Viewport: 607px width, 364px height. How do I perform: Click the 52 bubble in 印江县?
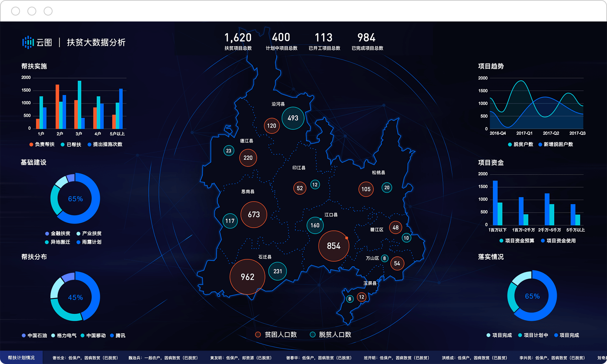(300, 188)
